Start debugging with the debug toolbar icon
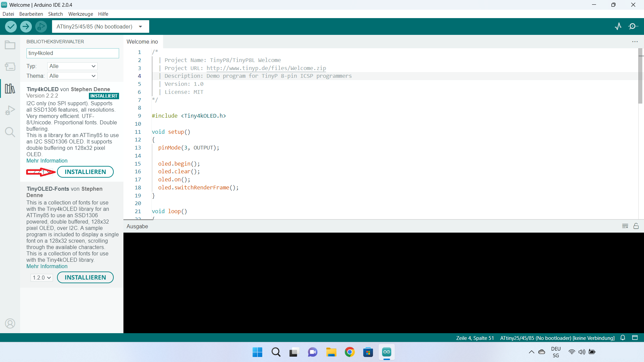Image resolution: width=644 pixels, height=362 pixels. coord(41,26)
